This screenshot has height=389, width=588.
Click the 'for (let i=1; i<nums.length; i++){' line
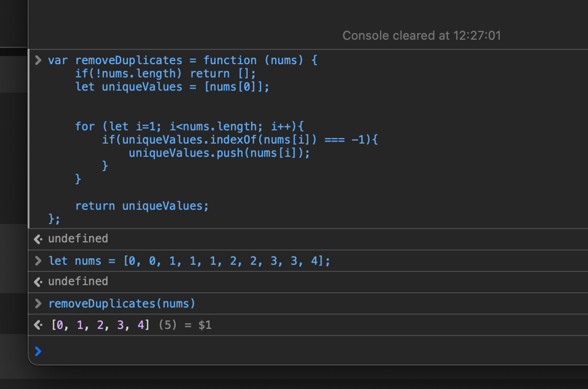(189, 127)
